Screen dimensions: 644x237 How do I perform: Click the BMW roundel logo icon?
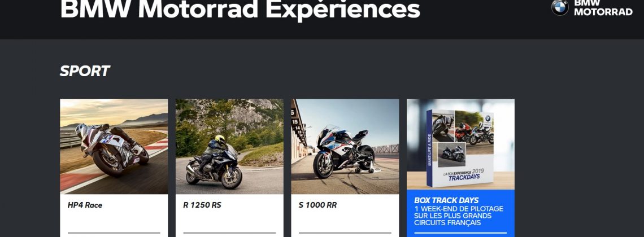(x=560, y=7)
